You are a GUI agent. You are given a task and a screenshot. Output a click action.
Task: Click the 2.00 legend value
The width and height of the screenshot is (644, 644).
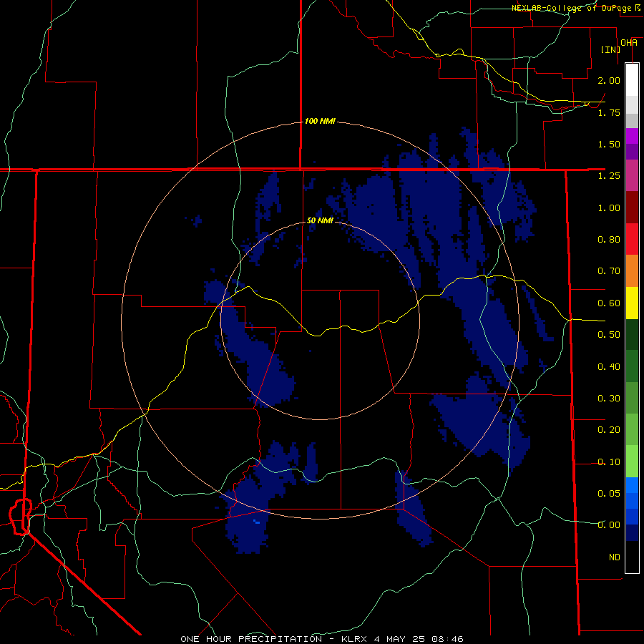pos(609,80)
